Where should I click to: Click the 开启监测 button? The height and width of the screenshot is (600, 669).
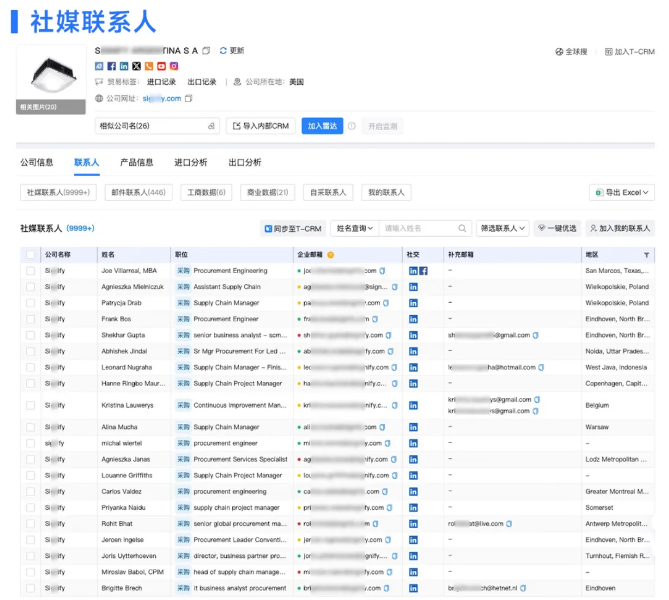383,126
